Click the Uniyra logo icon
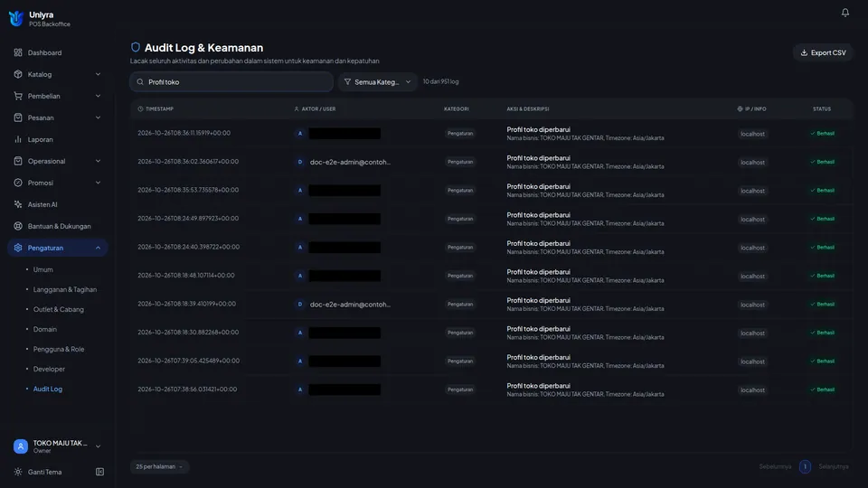 tap(16, 19)
